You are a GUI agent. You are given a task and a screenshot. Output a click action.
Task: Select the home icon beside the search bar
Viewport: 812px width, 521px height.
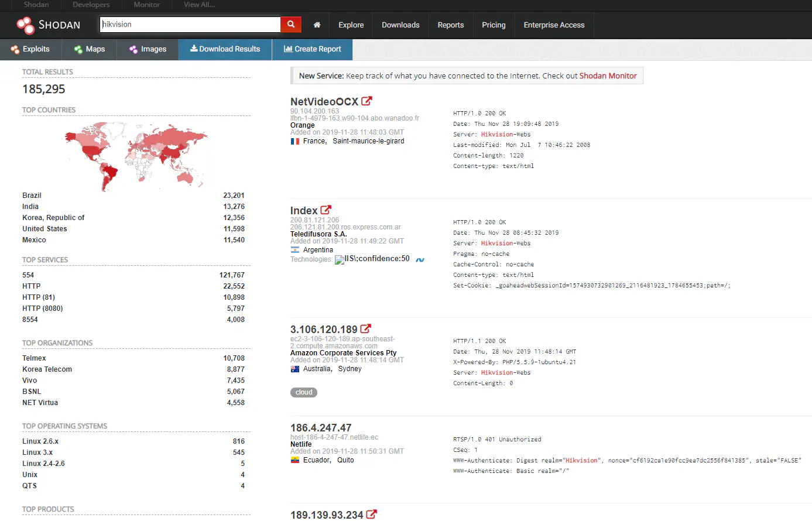(316, 25)
